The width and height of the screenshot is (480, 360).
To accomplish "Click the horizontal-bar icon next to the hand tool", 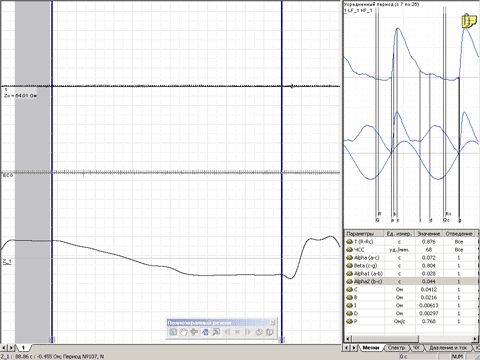I will (194, 332).
